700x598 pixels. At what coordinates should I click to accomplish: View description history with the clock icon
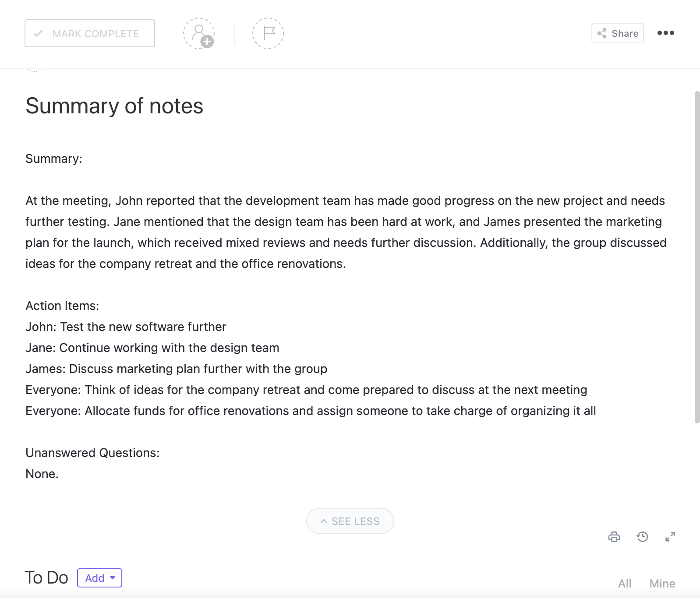(642, 537)
